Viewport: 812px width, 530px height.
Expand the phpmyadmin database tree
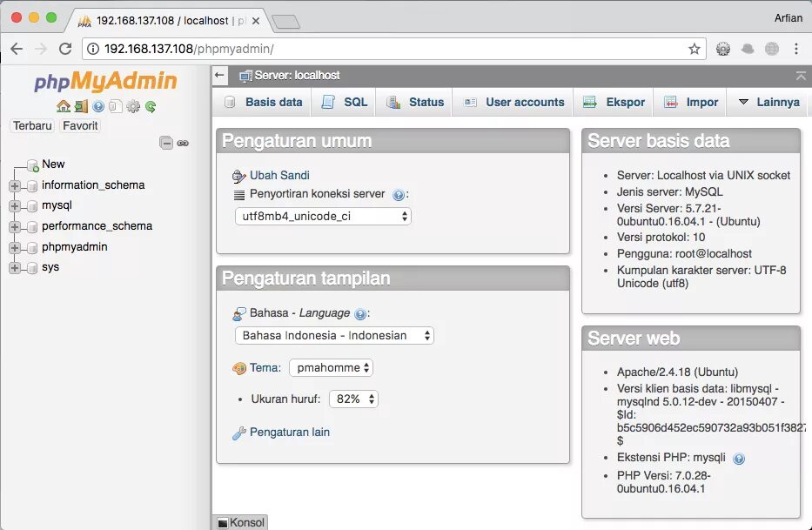[x=15, y=247]
